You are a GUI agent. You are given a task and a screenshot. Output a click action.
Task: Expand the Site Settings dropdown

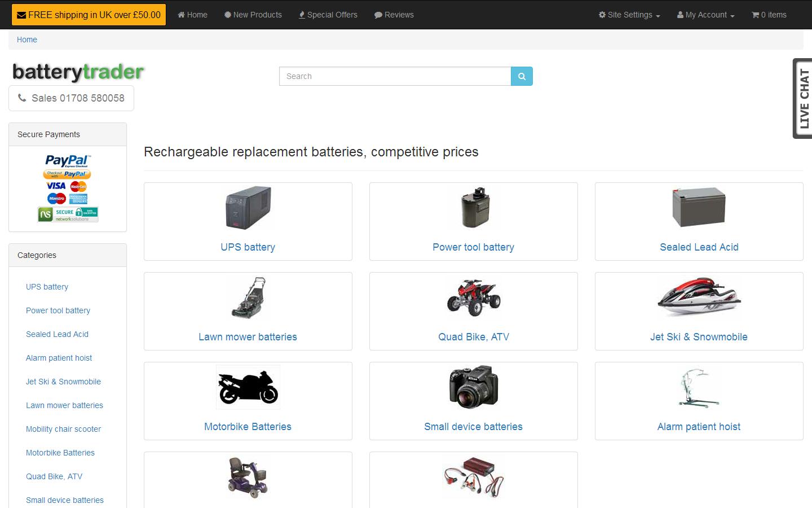pyautogui.click(x=628, y=15)
